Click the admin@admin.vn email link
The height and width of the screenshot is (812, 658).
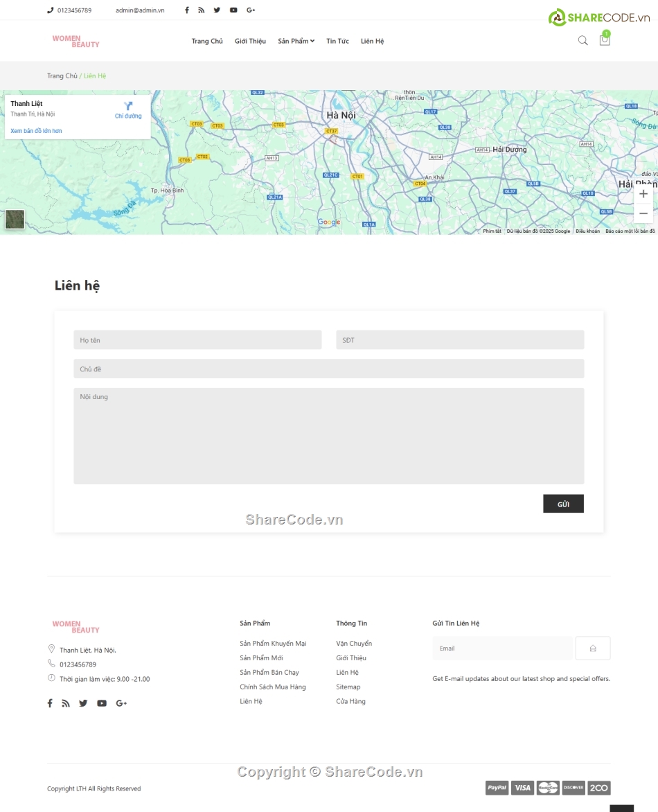[x=140, y=10]
